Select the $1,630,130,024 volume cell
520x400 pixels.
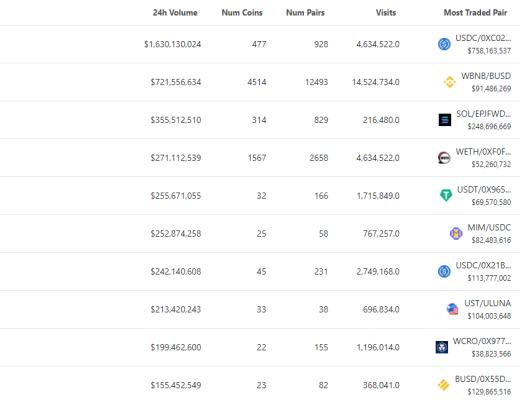173,44
